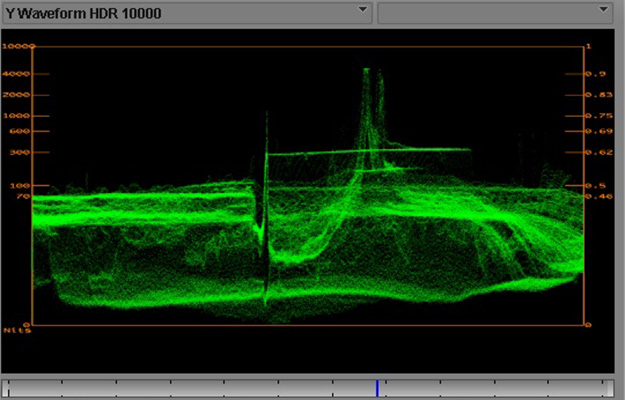
Task: Click the 0.75 right scale label
Action: coord(599,116)
